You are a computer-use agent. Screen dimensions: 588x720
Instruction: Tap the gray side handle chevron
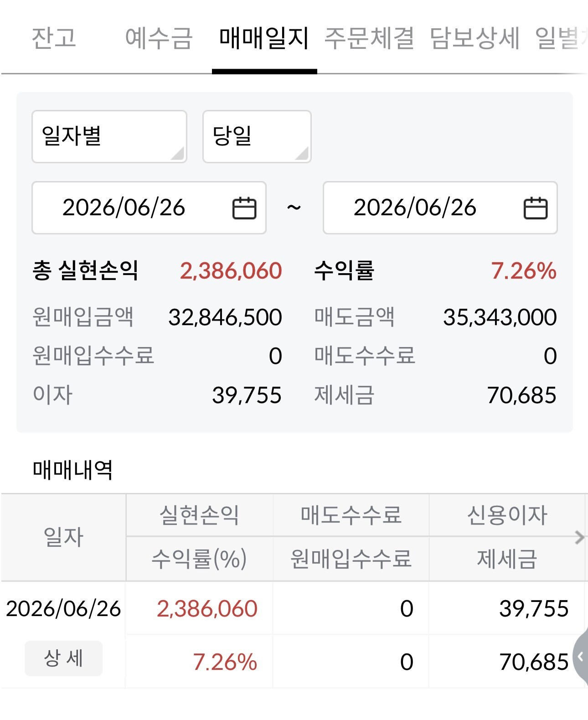(x=581, y=657)
